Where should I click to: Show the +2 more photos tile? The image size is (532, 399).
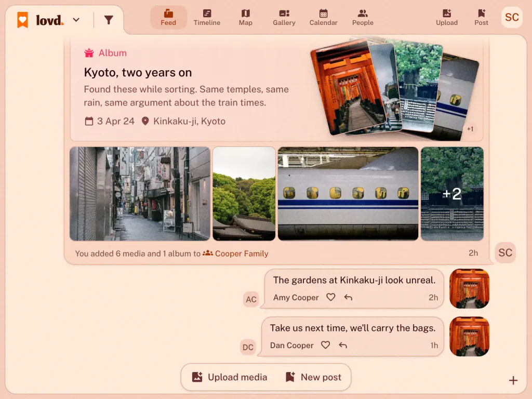pyautogui.click(x=452, y=194)
